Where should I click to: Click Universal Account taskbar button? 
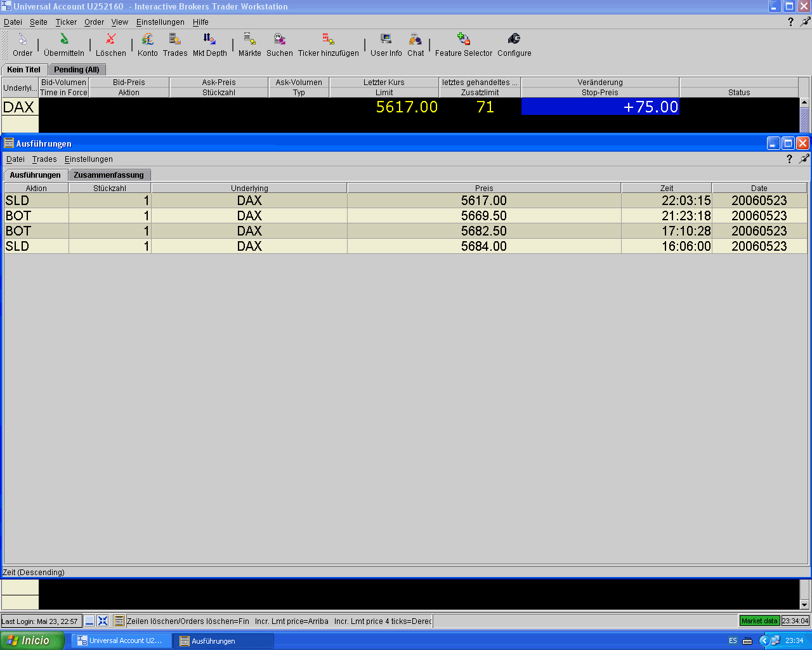pos(121,640)
